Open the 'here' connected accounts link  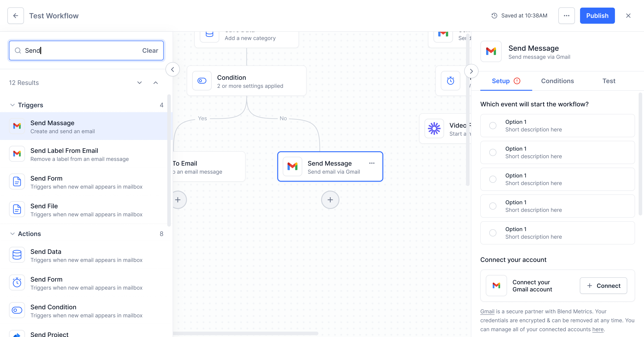[598, 329]
